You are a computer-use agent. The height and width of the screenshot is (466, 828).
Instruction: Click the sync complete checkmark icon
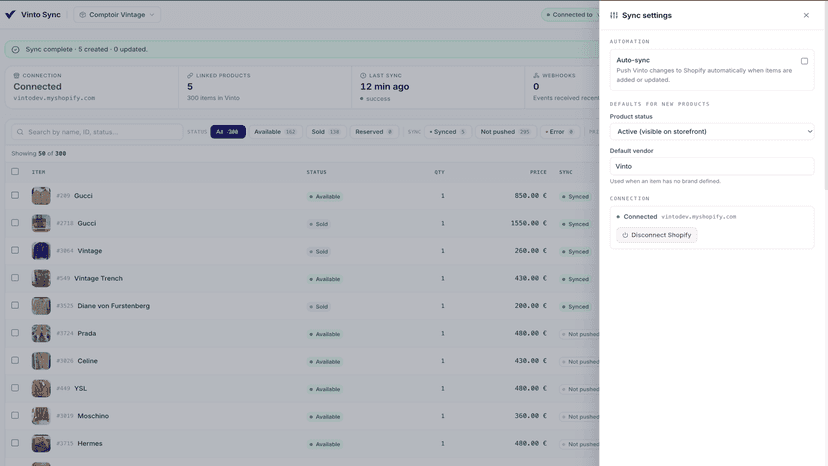coord(15,50)
